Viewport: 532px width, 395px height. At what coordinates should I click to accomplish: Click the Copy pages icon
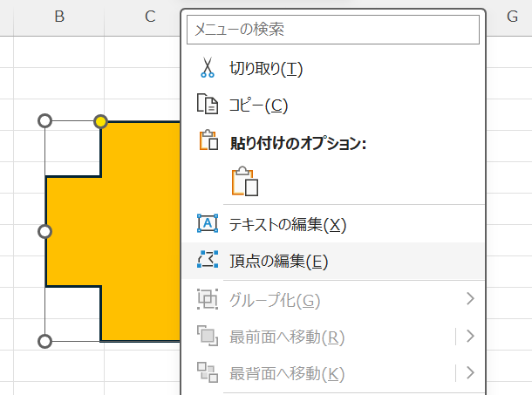point(207,105)
